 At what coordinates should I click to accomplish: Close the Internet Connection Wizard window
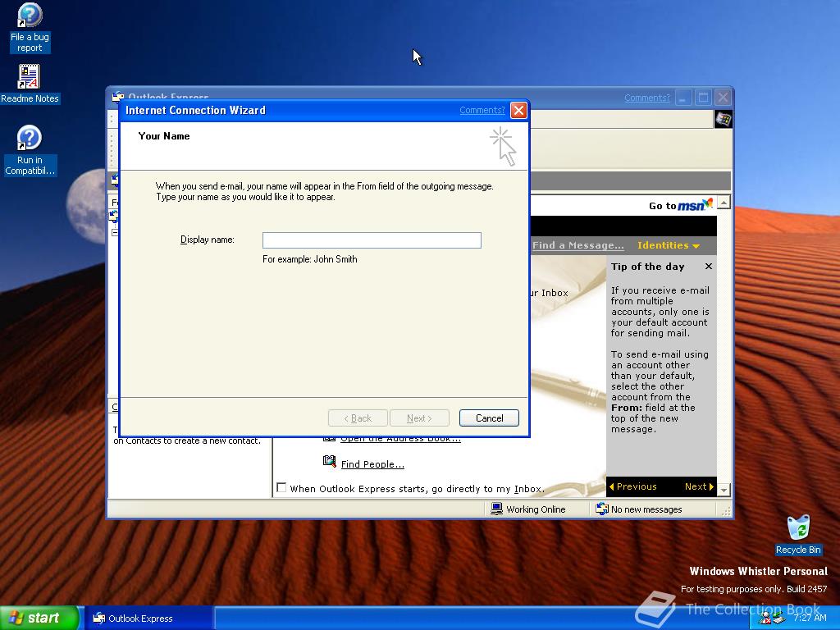(518, 111)
